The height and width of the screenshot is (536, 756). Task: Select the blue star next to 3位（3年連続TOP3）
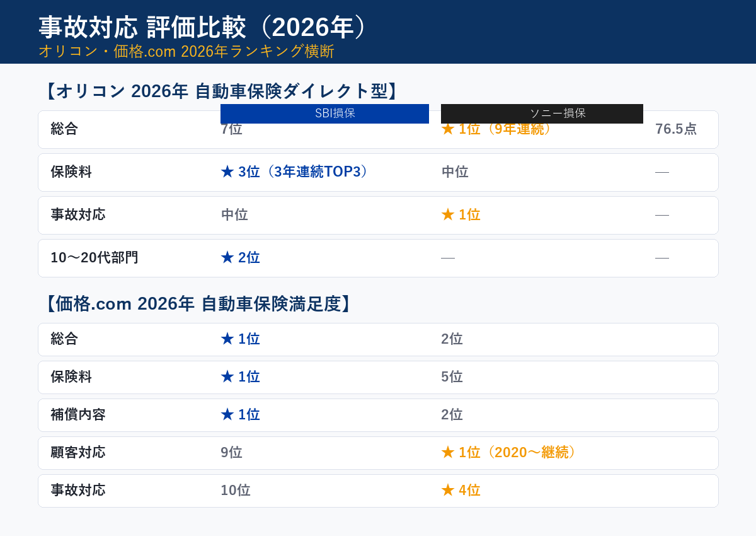pyautogui.click(x=226, y=172)
